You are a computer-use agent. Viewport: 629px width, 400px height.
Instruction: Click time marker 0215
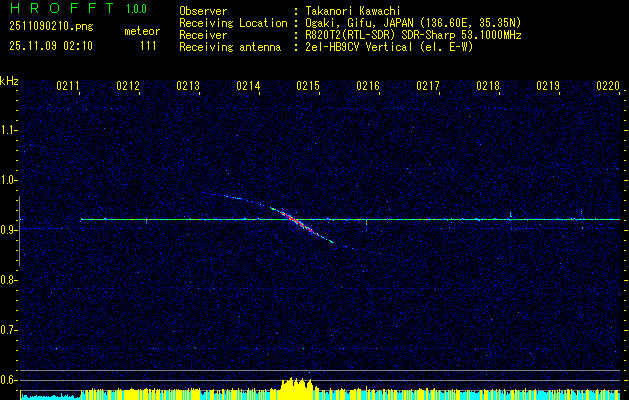pos(308,85)
